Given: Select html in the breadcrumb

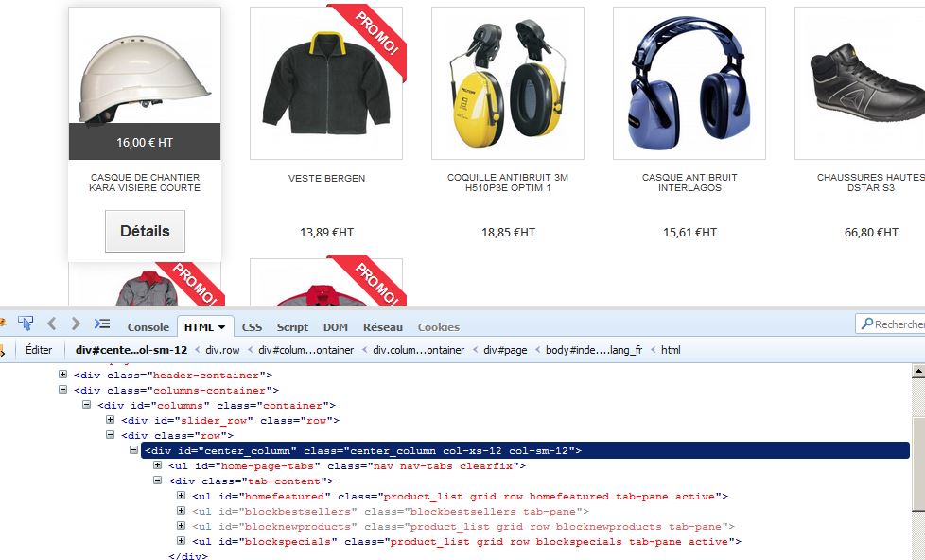Looking at the screenshot, I should [x=671, y=350].
